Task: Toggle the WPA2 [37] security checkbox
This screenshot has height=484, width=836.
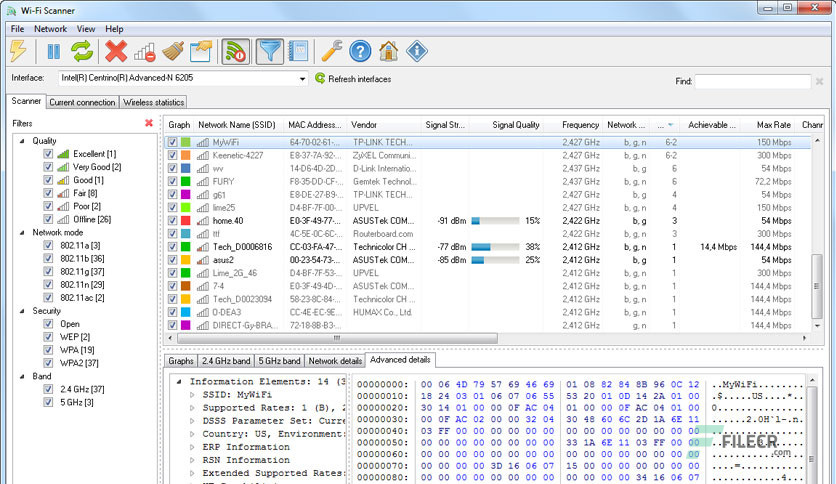Action: pos(48,363)
